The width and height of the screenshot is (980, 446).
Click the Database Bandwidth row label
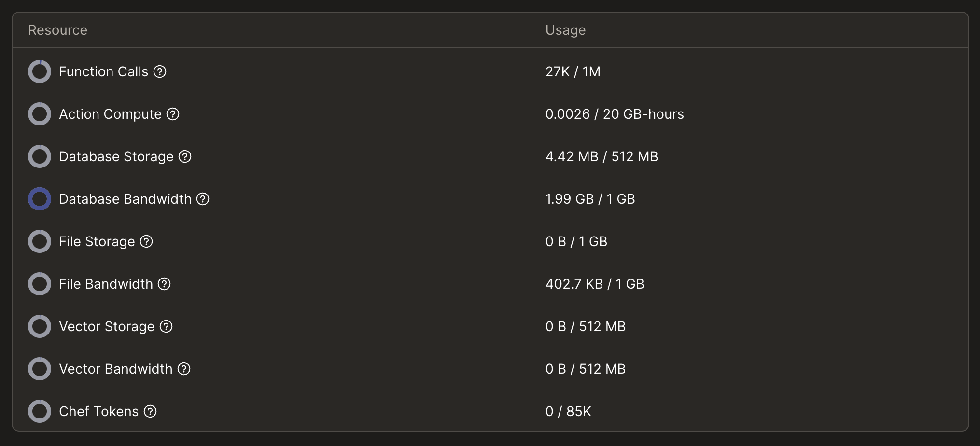pos(125,199)
